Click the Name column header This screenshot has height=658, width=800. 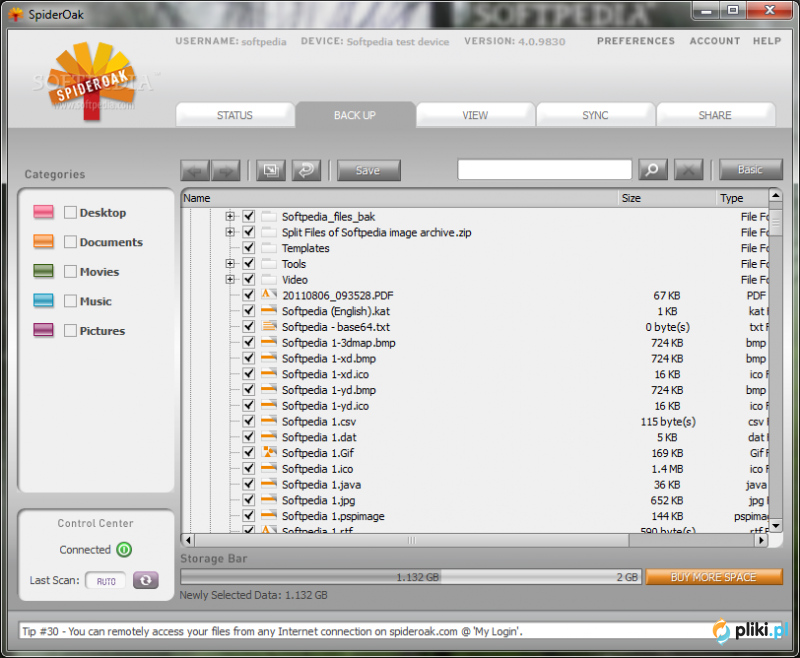point(399,198)
